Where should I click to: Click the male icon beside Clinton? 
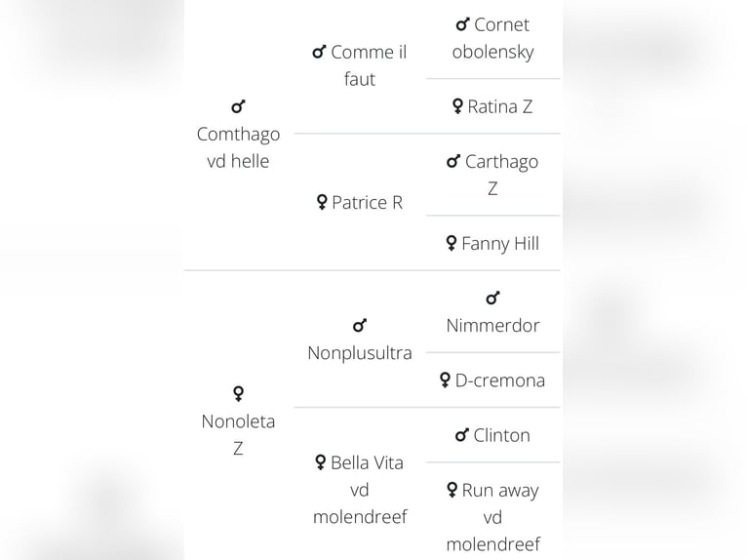[462, 436]
